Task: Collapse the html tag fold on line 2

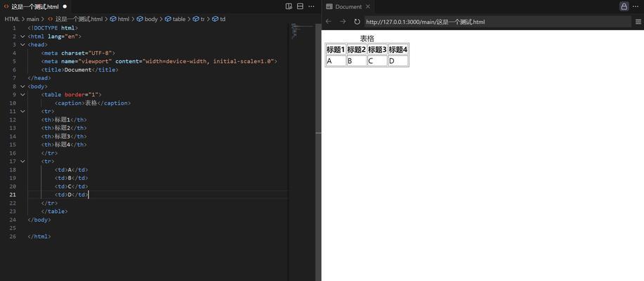Action: pos(22,36)
